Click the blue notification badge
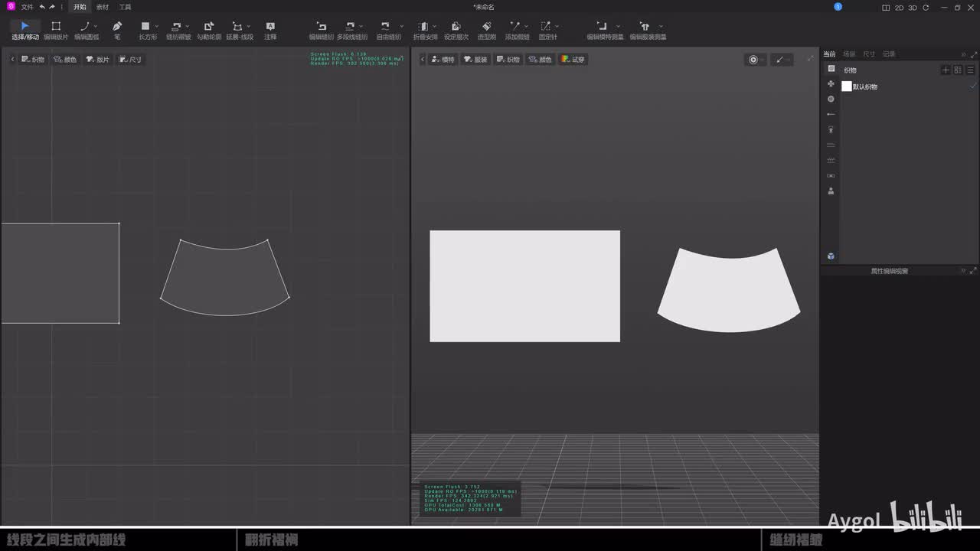This screenshot has width=980, height=551. point(838,7)
